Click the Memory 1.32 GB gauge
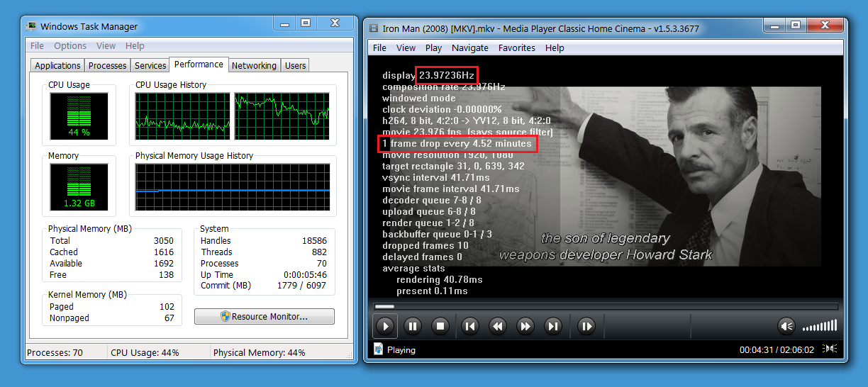Image resolution: width=868 pixels, height=387 pixels. point(79,187)
